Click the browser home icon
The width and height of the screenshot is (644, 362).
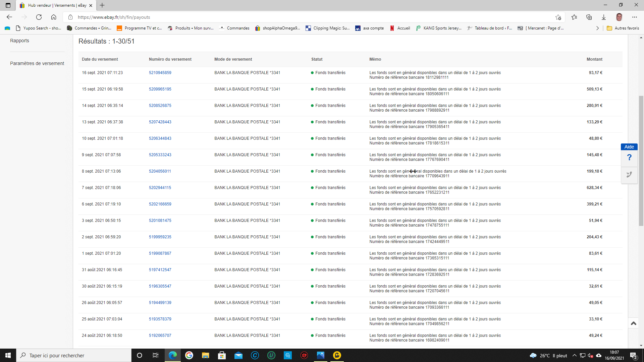coord(54,17)
